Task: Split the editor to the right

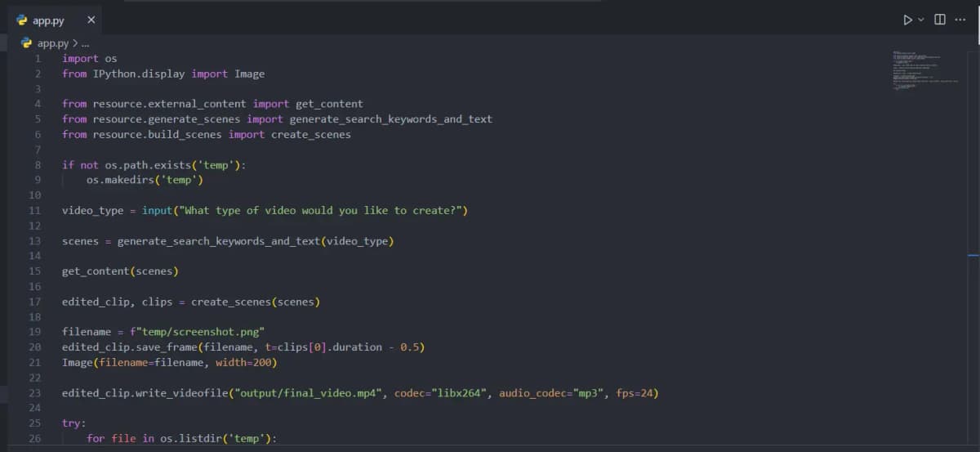Action: [x=940, y=20]
